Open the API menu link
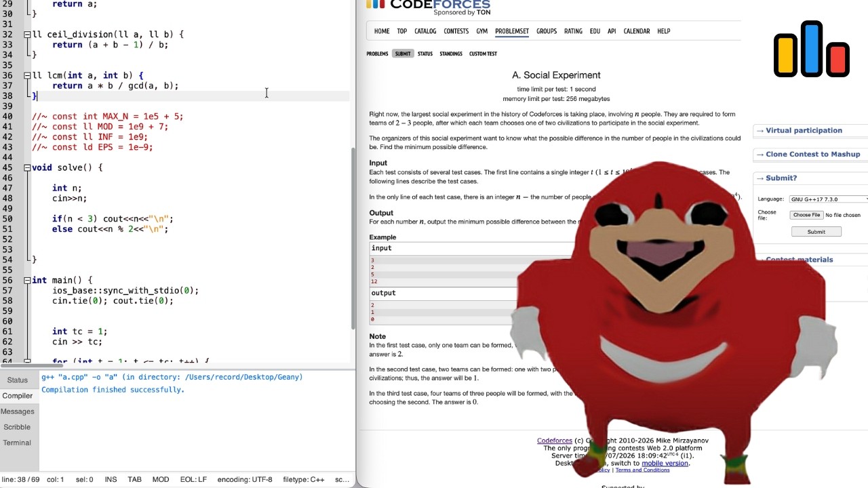The image size is (868, 488). 612,31
